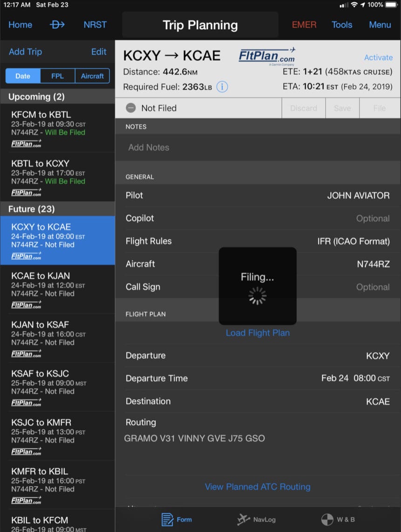Open Destination KCAE row
This screenshot has height=532, width=401.
[258, 401]
